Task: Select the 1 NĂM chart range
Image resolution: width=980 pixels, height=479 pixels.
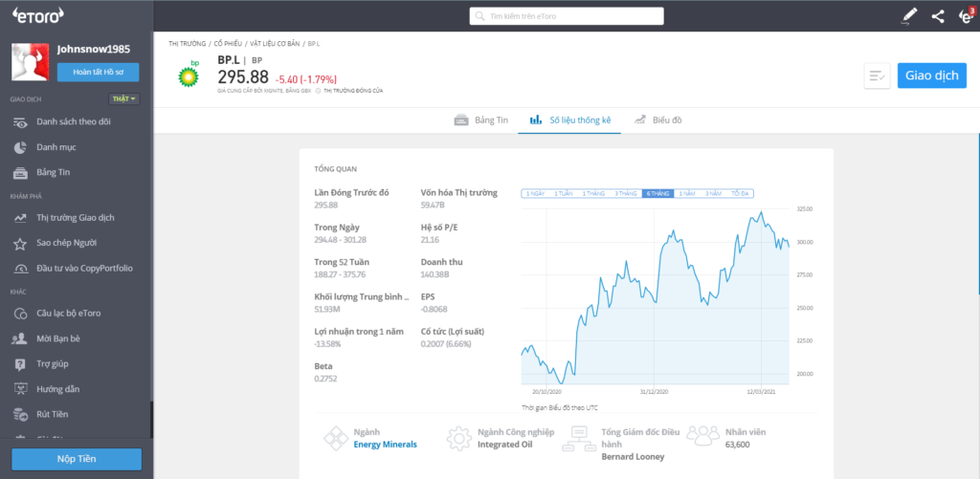Action: (687, 193)
